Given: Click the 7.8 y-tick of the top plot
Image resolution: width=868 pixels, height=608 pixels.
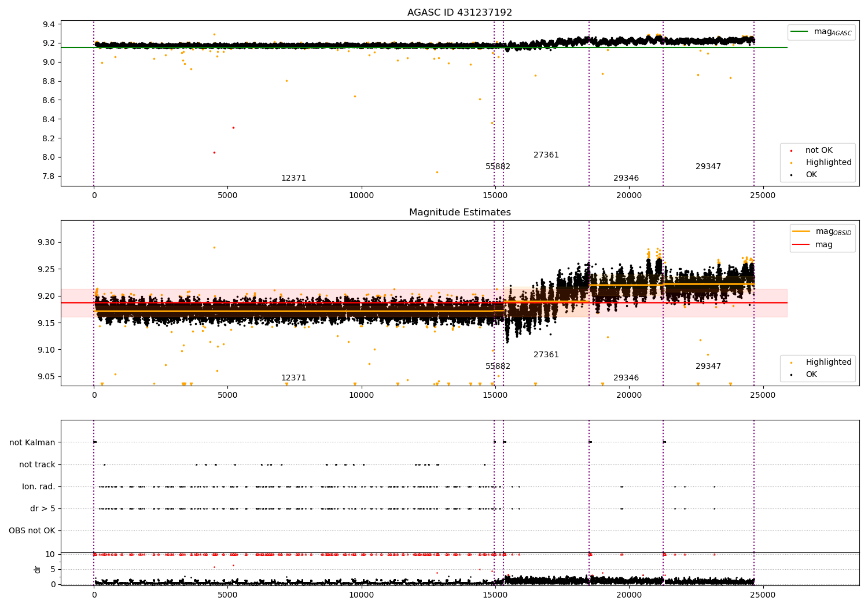Looking at the screenshot, I should (x=49, y=177).
